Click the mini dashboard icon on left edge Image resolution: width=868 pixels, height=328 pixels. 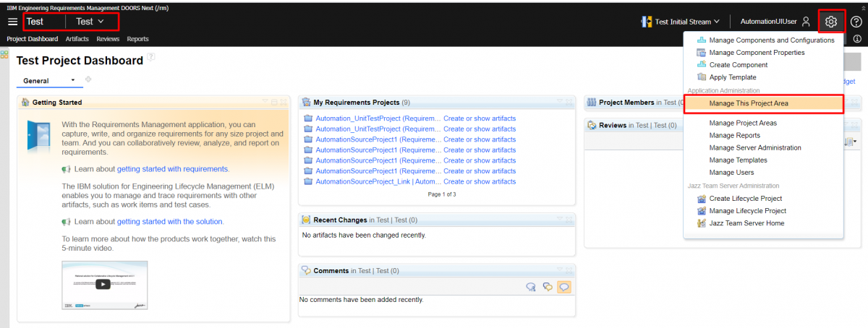click(x=4, y=54)
